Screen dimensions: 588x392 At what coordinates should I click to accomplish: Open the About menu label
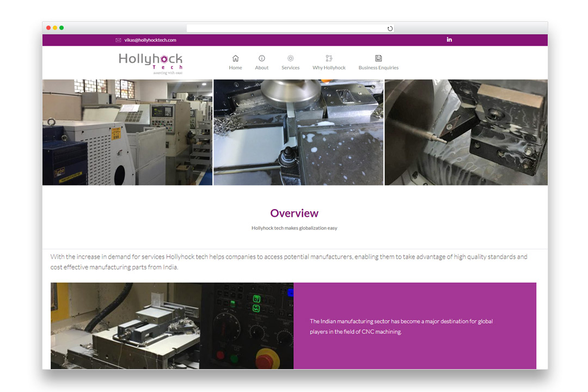(262, 68)
